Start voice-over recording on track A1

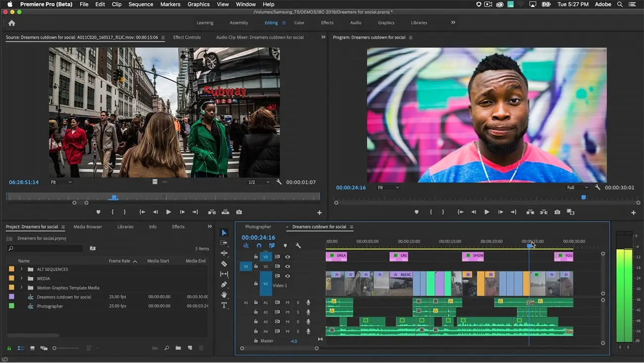pos(309,302)
